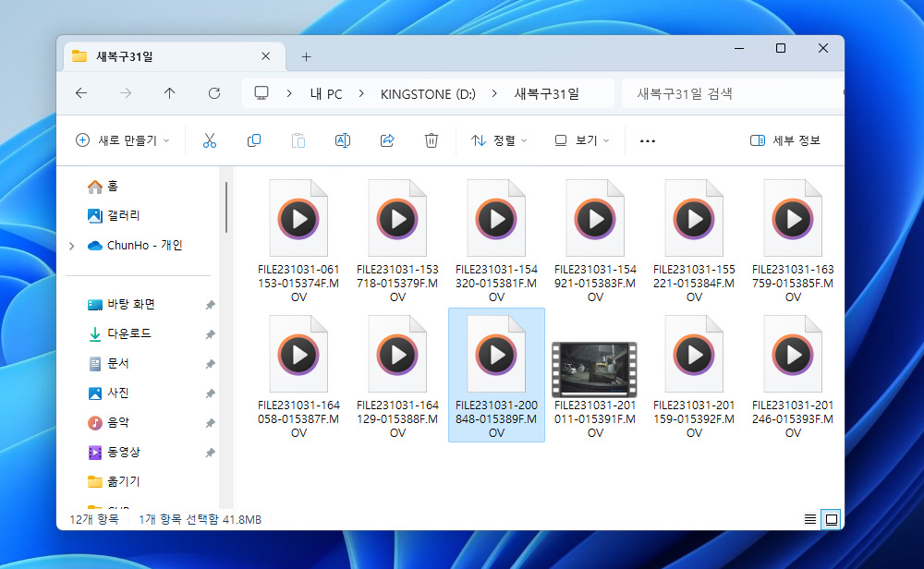This screenshot has width=924, height=569.
Task: Open 문서 quick access folder
Action: pos(108,363)
